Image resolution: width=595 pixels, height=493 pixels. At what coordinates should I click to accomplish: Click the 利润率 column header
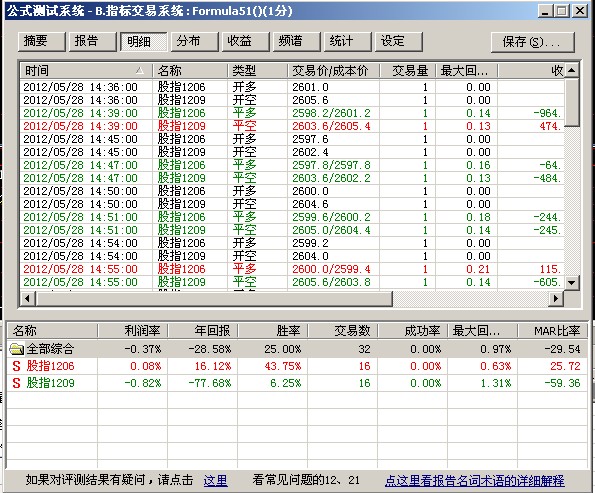click(132, 331)
